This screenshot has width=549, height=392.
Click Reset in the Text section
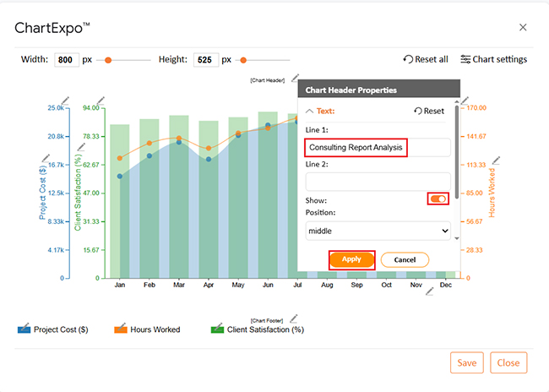click(429, 111)
